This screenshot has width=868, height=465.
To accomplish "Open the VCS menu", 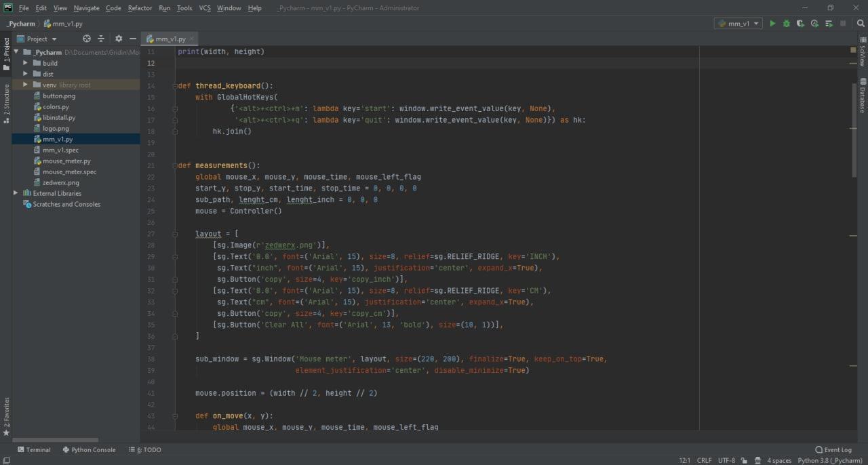I will point(205,8).
